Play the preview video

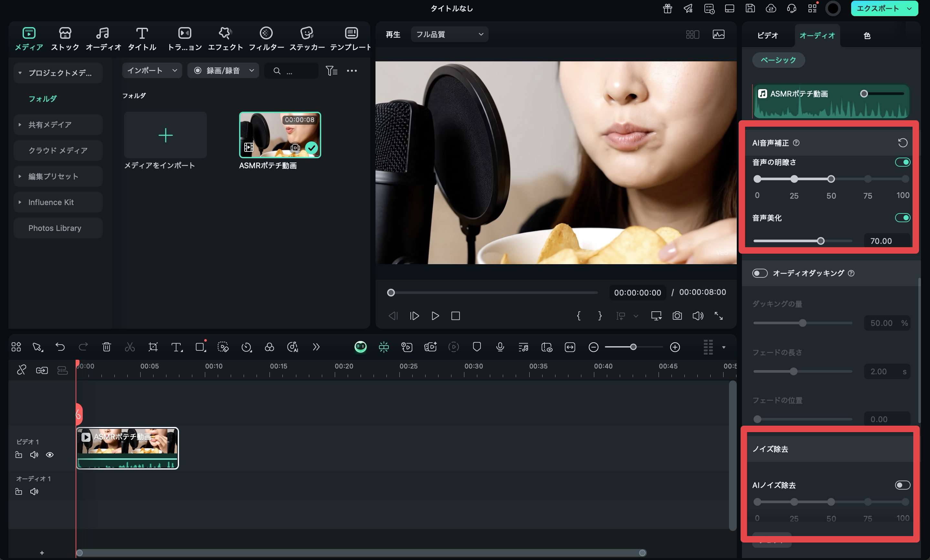click(x=435, y=316)
